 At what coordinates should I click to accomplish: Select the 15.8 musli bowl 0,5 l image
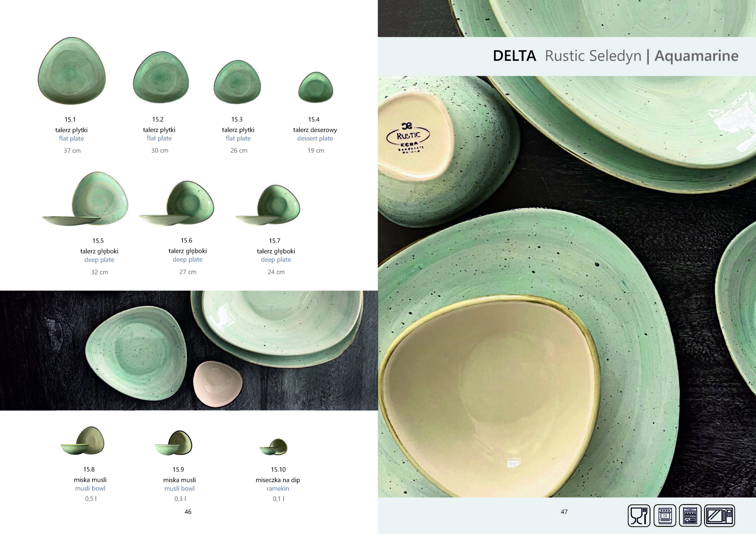pyautogui.click(x=82, y=441)
